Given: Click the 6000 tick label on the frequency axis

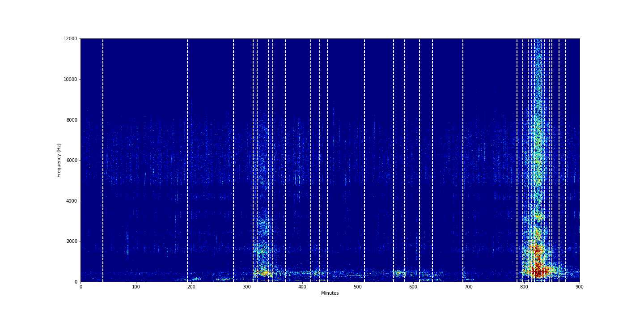Looking at the screenshot, I should (x=72, y=160).
